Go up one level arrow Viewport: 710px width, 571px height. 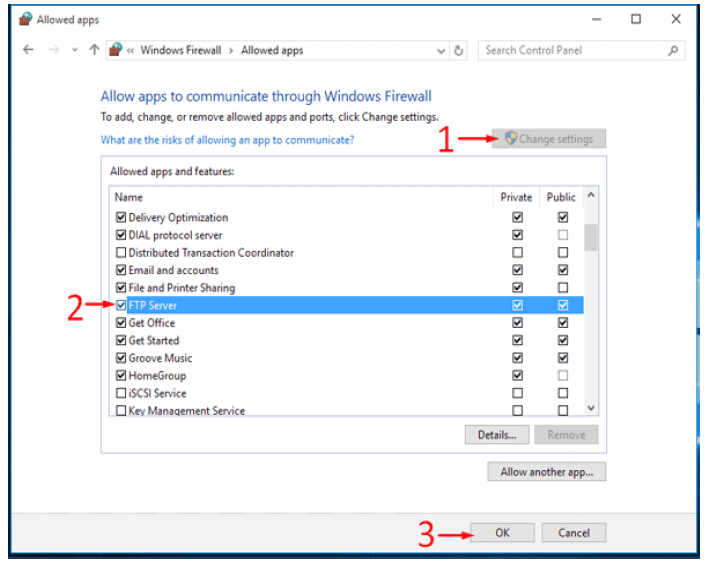tap(94, 49)
